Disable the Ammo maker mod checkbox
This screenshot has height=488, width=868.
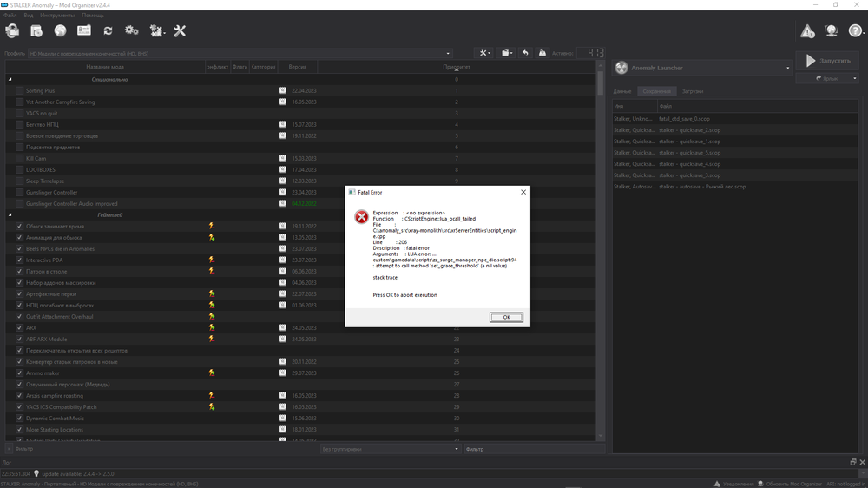20,373
